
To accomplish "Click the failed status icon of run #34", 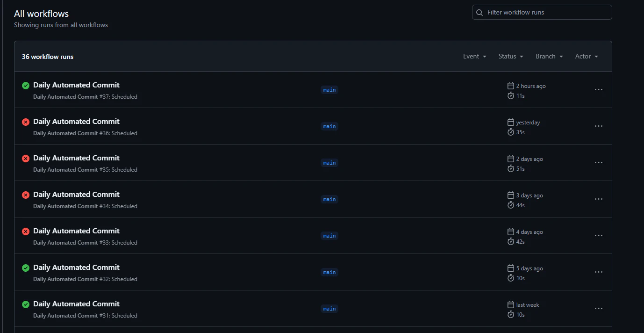I will click(26, 195).
